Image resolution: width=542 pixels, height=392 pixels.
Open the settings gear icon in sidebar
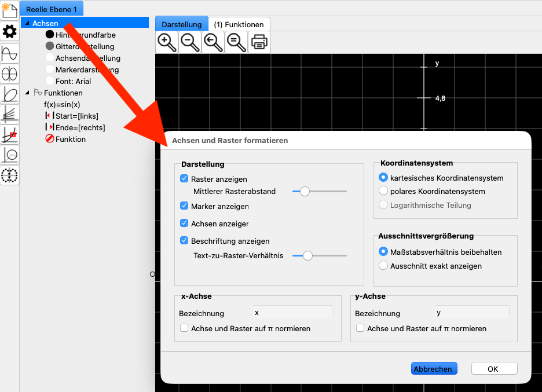pyautogui.click(x=10, y=31)
